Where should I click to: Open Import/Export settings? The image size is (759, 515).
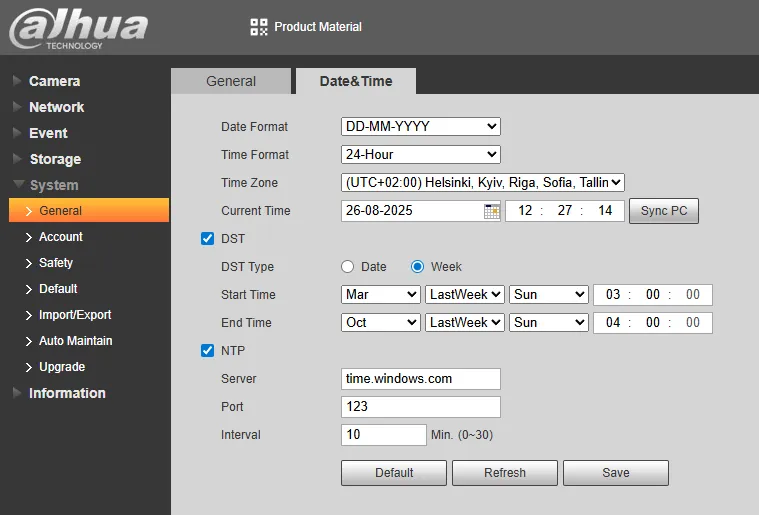pos(75,315)
